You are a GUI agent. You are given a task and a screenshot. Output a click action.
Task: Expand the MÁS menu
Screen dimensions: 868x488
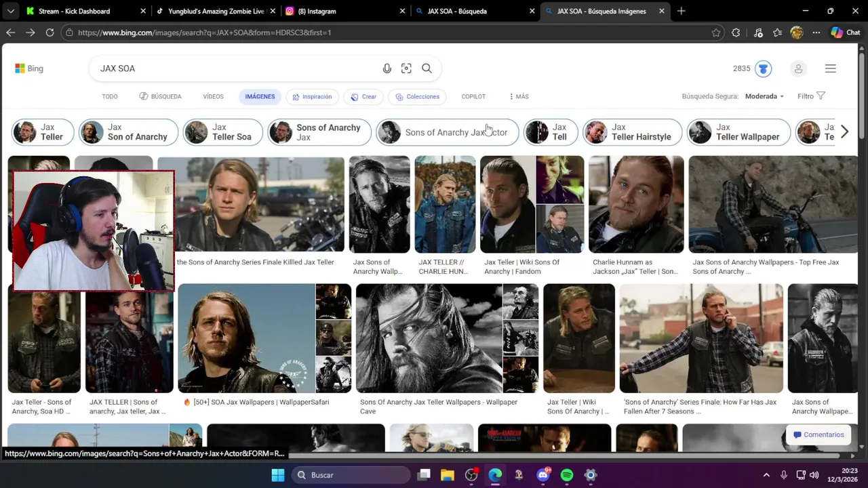pyautogui.click(x=518, y=96)
